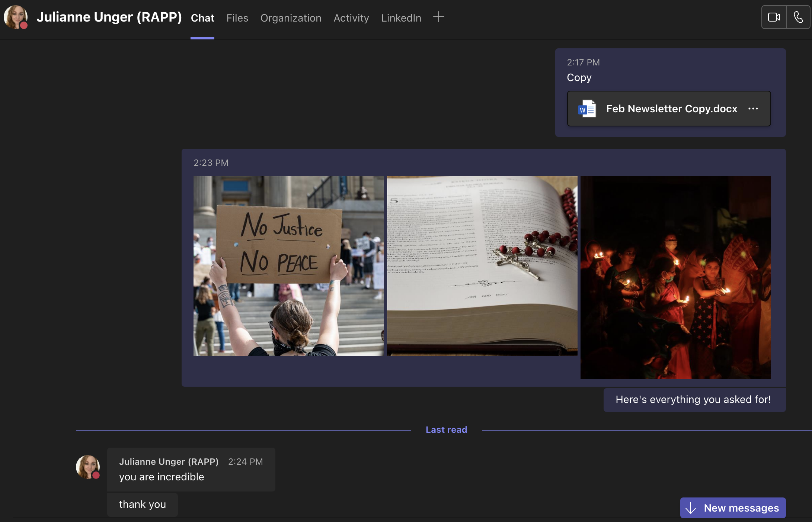Open the Organization tab
Viewport: 812px width, 522px height.
tap(291, 18)
